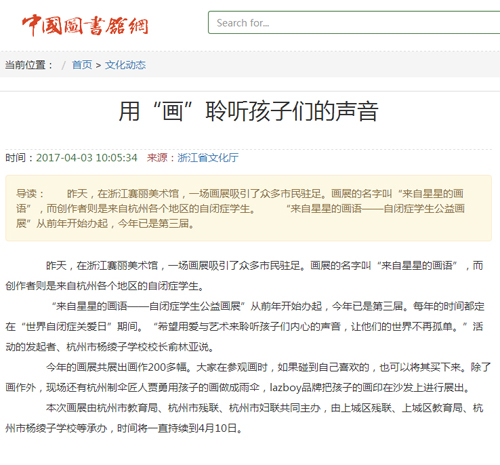The width and height of the screenshot is (500, 465).
Task: Click the breadcrumb arrow after 首页
Action: [98, 65]
